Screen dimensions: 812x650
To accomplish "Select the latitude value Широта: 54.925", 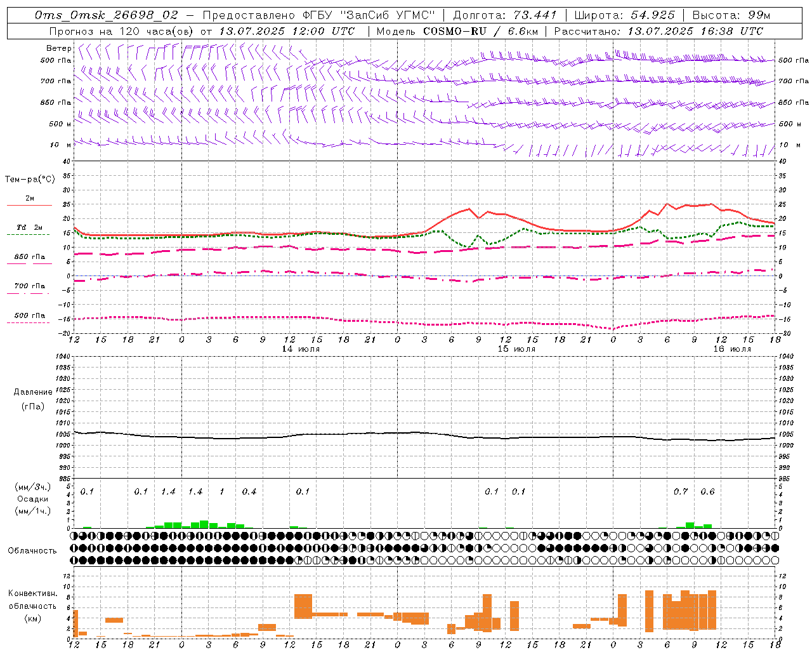I will (x=624, y=15).
